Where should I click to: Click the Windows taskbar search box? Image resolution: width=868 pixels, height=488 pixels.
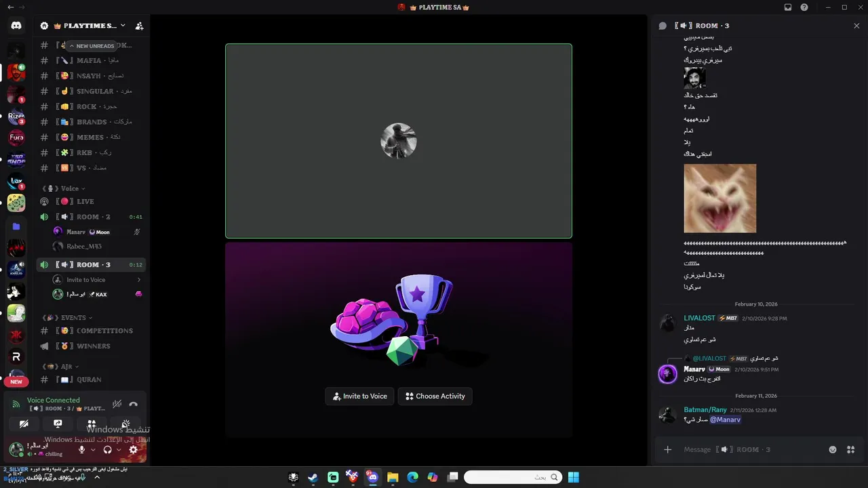point(513,477)
